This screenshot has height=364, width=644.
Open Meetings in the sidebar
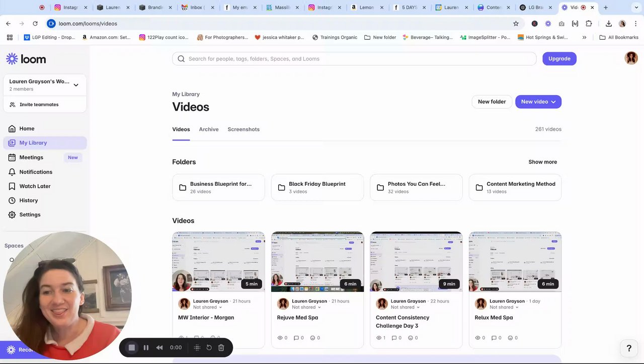coord(45,158)
